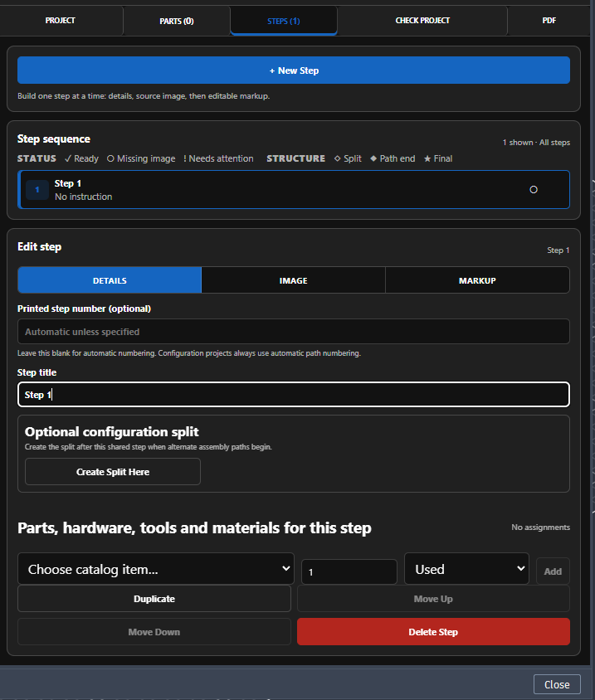This screenshot has height=700, width=595.
Task: Open the IMAGE sub-tab
Action: [x=294, y=280]
